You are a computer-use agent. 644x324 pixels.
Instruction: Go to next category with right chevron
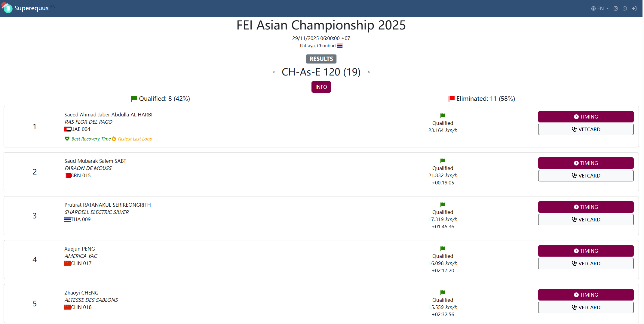pos(369,72)
